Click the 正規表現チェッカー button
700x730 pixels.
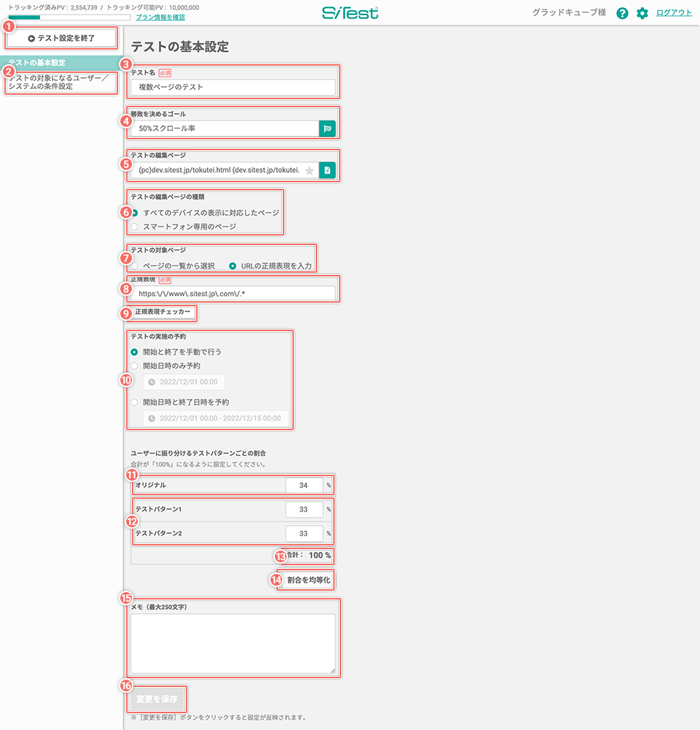[x=163, y=312]
